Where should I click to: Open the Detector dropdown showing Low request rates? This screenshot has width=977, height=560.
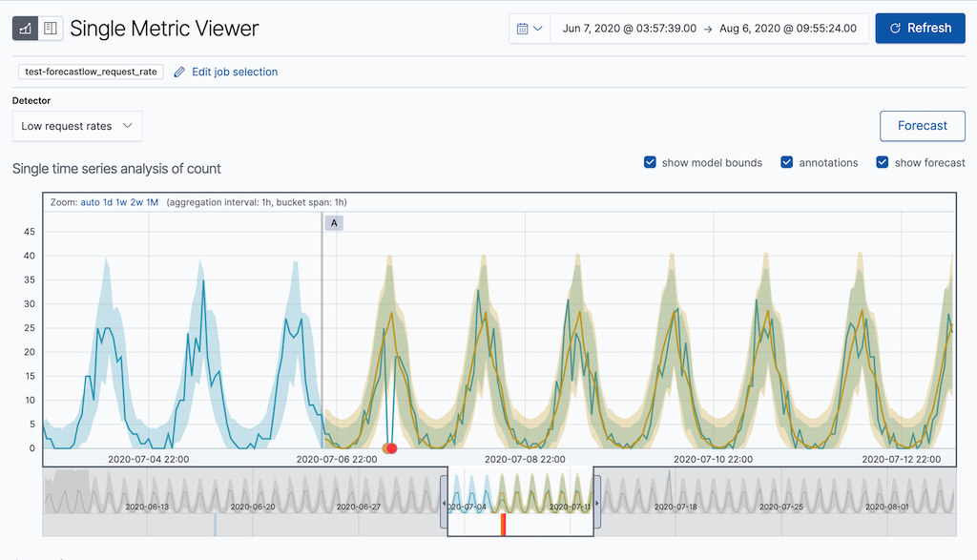(76, 125)
